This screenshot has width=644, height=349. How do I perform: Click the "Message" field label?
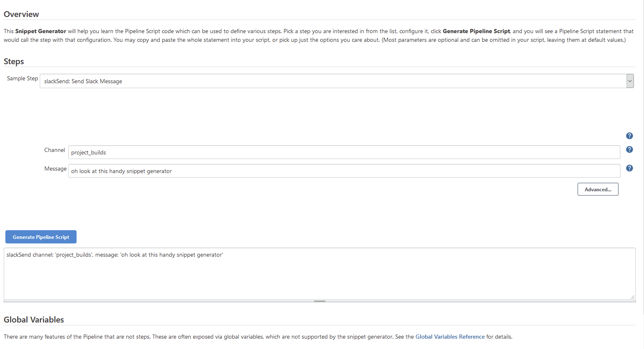[x=55, y=168]
